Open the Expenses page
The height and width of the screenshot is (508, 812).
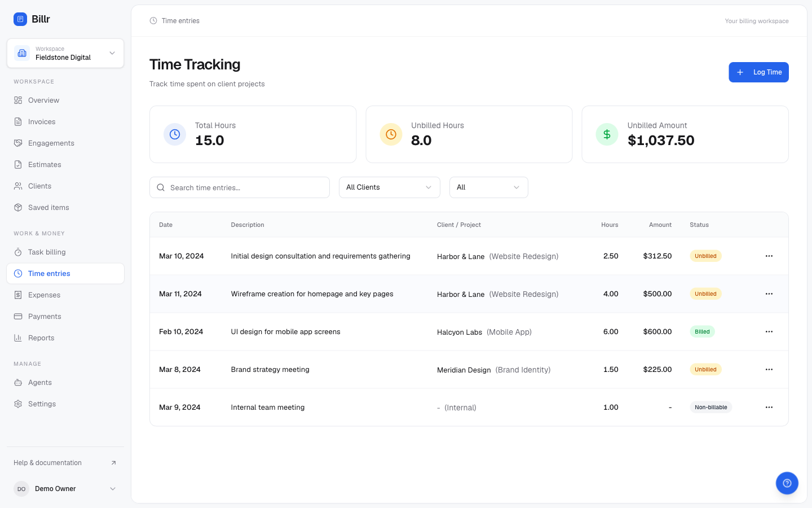[65, 295]
